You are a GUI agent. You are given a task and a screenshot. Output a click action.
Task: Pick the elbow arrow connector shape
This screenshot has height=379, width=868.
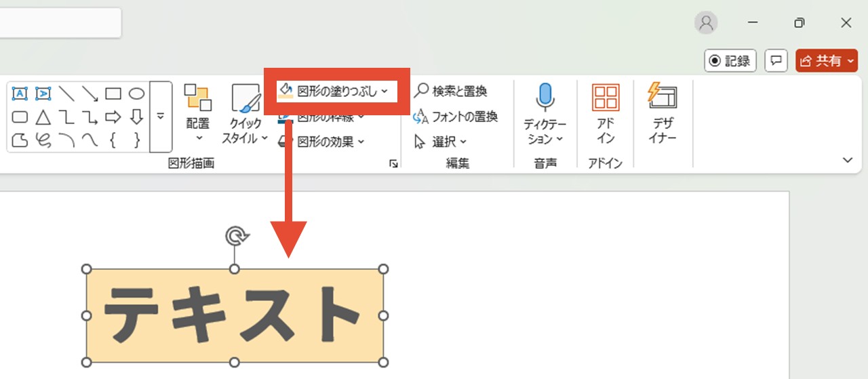point(90,117)
